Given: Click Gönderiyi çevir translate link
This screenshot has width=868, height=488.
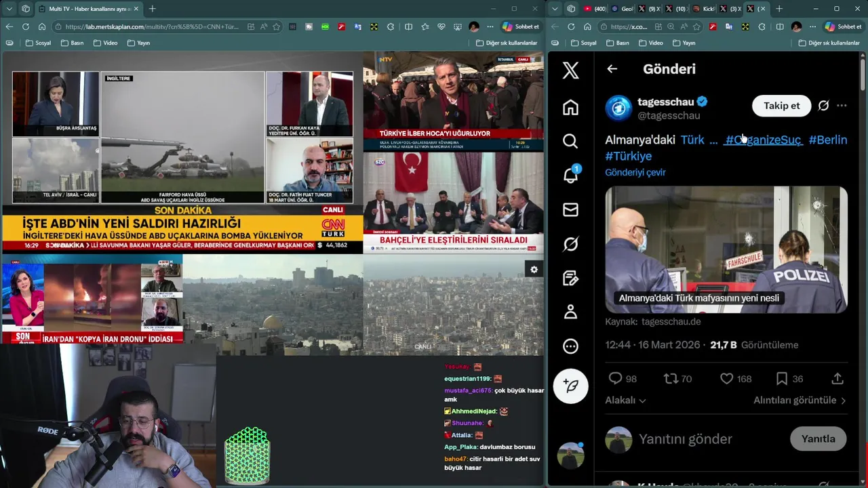Looking at the screenshot, I should click(635, 172).
